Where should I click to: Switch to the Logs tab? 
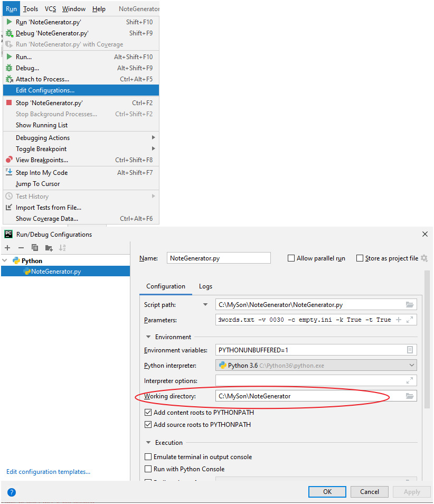click(x=205, y=286)
